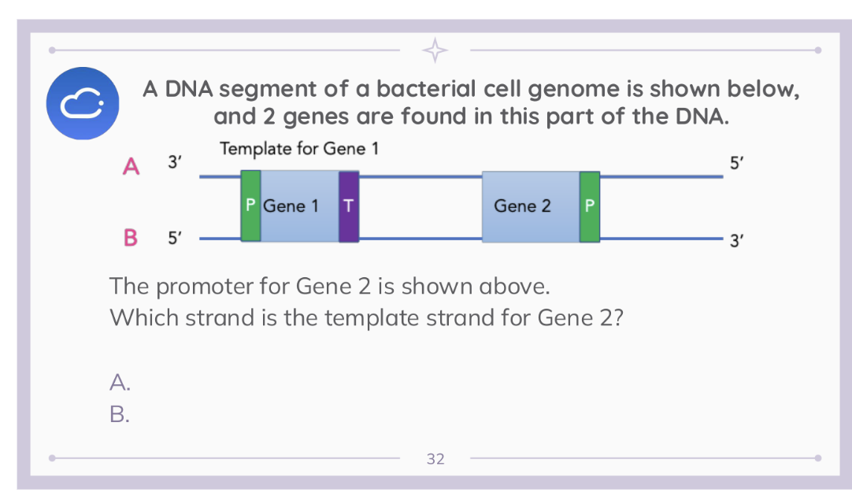Select the purple terminator T block

[349, 206]
